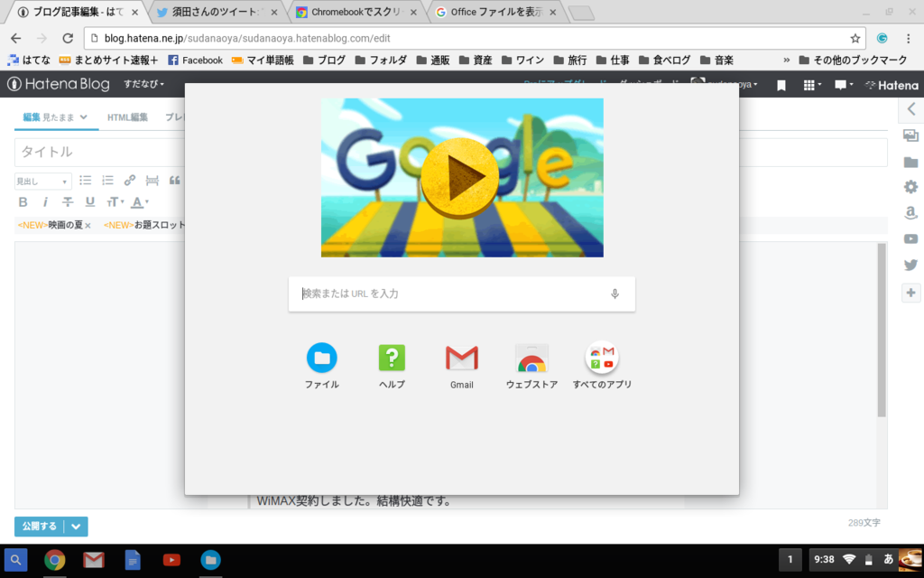Screen dimensions: 924x578
Task: Open status tray via clock 9:38
Action: tap(824, 559)
